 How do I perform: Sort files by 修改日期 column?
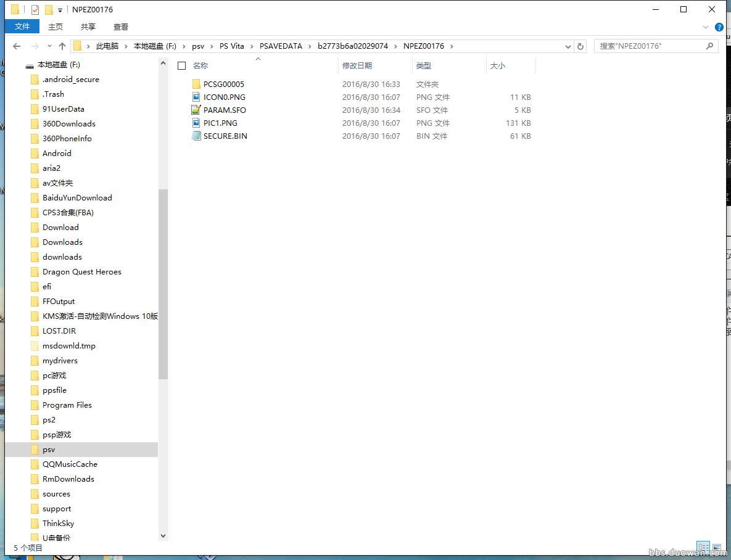pos(357,66)
